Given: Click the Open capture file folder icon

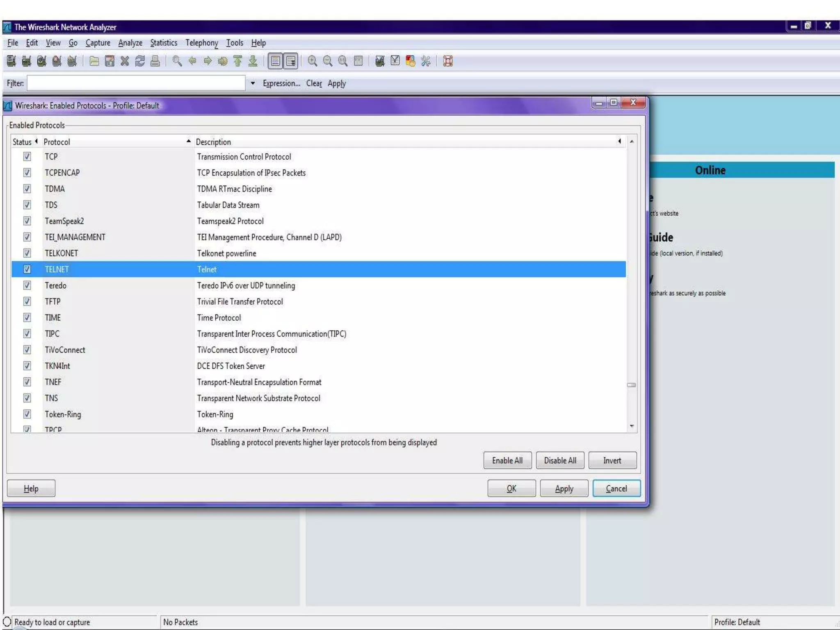Looking at the screenshot, I should point(94,62).
